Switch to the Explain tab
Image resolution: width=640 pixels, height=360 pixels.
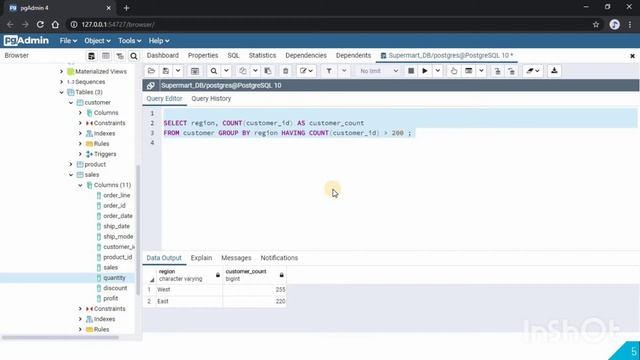[x=201, y=258]
